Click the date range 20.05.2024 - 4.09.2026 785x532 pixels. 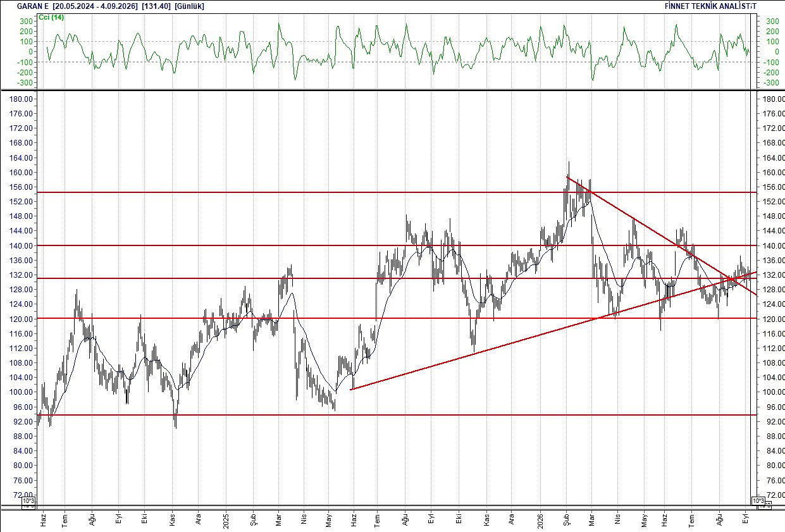[95, 6]
